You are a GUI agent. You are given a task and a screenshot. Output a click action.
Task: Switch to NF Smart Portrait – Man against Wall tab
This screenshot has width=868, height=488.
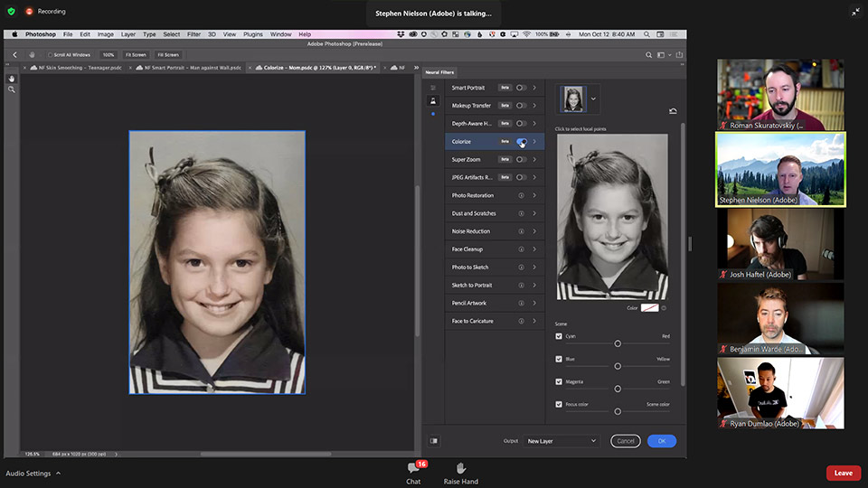coord(189,68)
